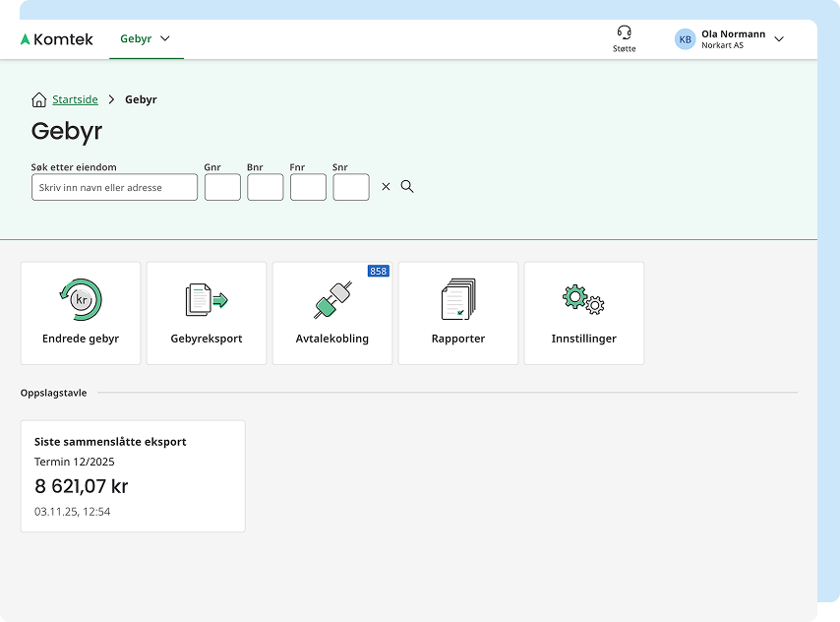
Task: Click the Komtek logo
Action: (57, 39)
